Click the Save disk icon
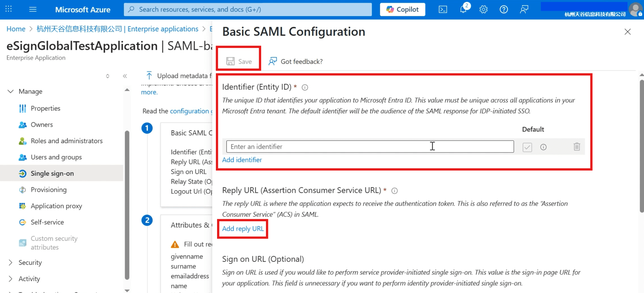Viewport: 644px width, 293px height. (230, 61)
